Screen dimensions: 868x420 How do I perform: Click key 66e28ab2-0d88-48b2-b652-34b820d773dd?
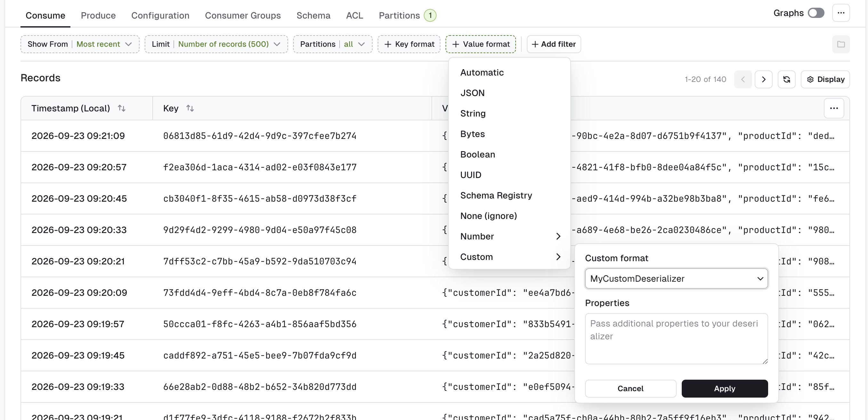tap(260, 387)
